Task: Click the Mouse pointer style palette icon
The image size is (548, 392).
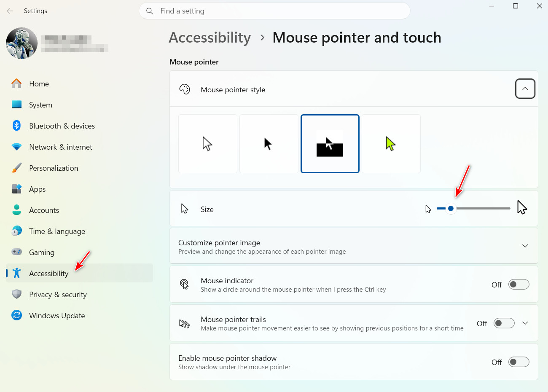Action: coord(185,89)
